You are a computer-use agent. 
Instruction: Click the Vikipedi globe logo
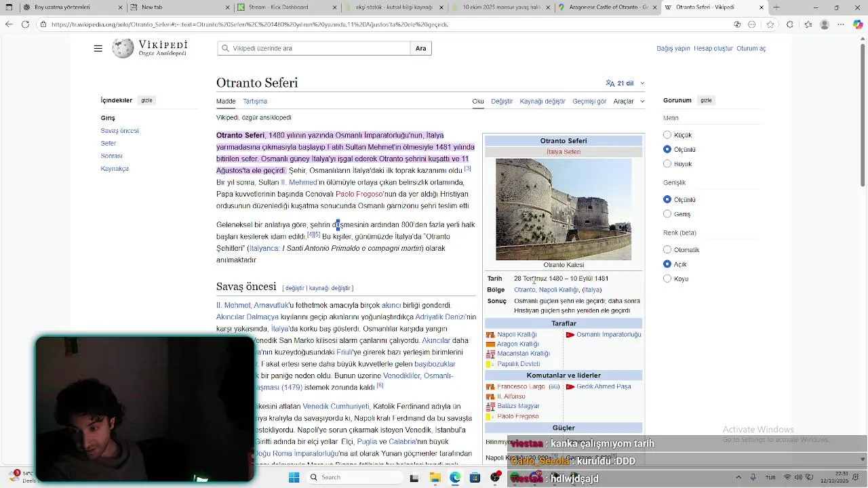(123, 48)
